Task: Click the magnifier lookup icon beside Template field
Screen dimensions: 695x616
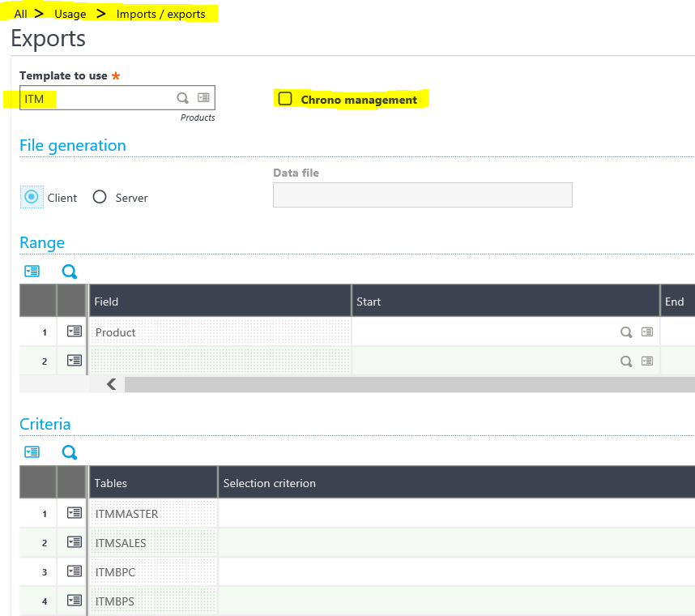Action: pos(183,97)
